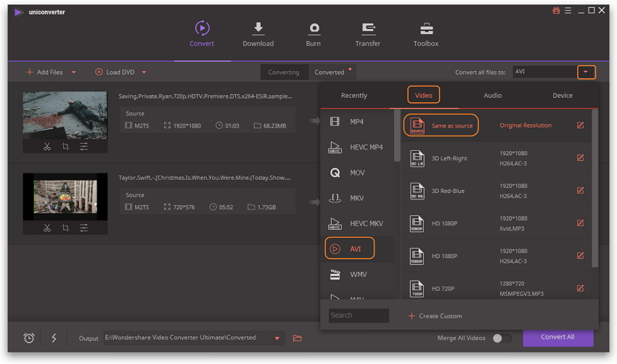Switch to the Recently tab

pyautogui.click(x=354, y=96)
